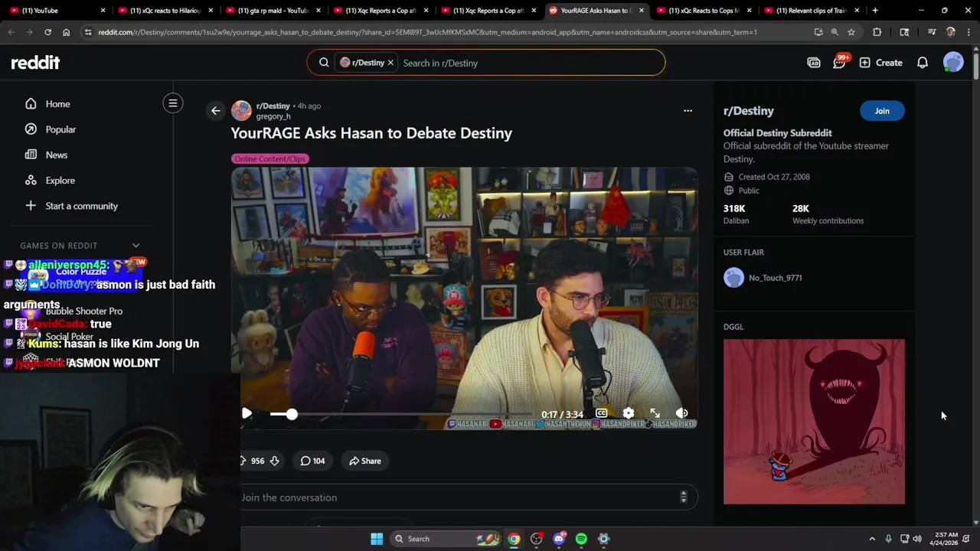Open the notifications bell
This screenshot has height=551, width=980.
923,63
